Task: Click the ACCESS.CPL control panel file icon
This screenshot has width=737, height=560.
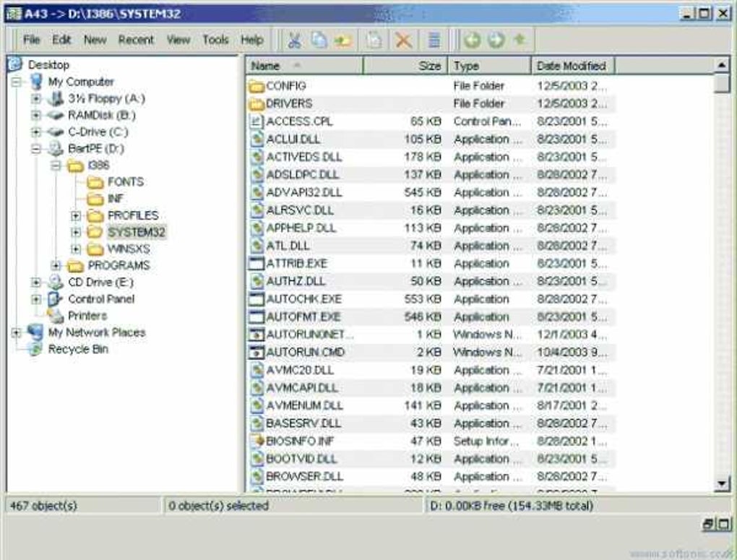Action: click(257, 121)
